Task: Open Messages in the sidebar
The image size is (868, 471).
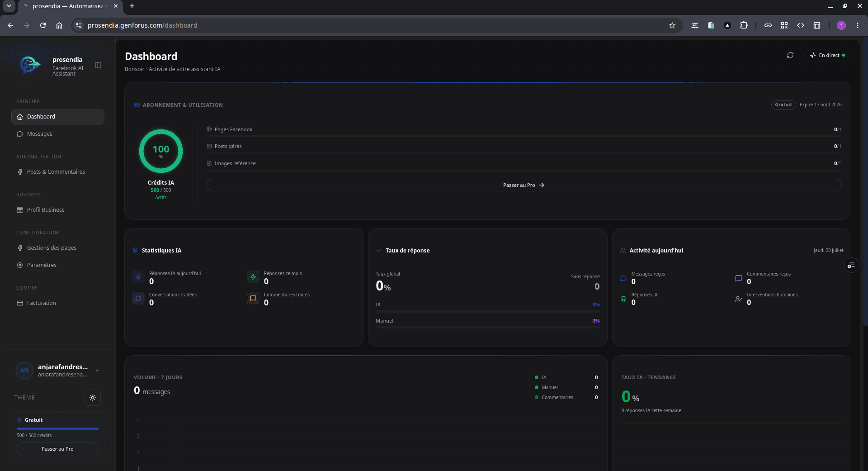Action: 57,134
